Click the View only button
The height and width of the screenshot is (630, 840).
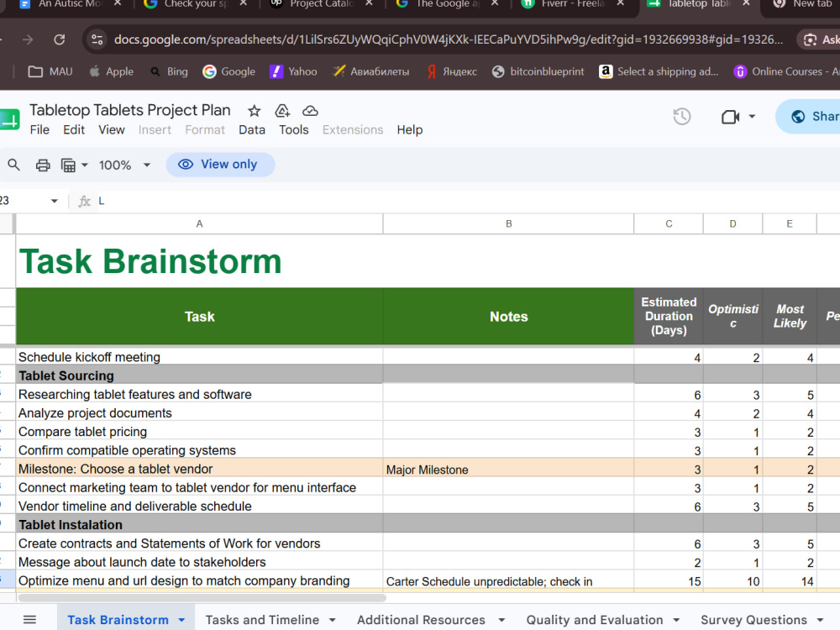[x=220, y=165]
